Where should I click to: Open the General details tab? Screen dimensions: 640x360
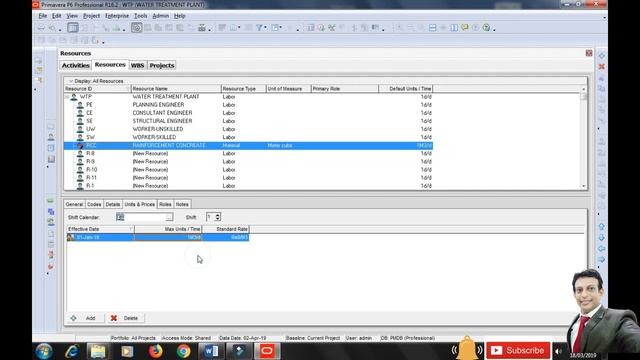click(74, 204)
